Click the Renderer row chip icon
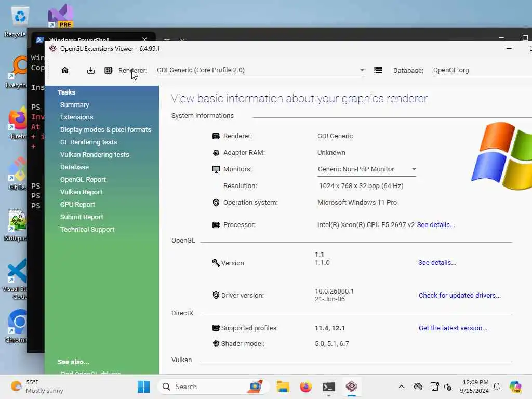Screen dimensions: 532x399 (x=216, y=136)
